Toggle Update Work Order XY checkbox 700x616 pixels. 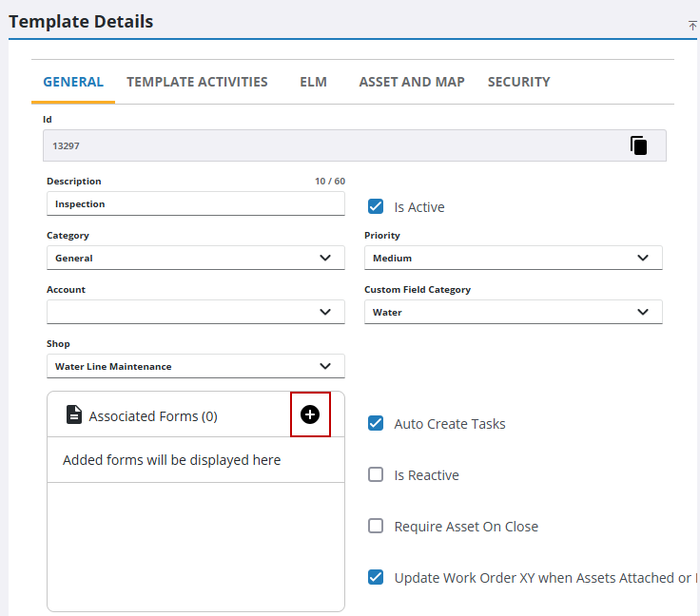click(x=376, y=577)
